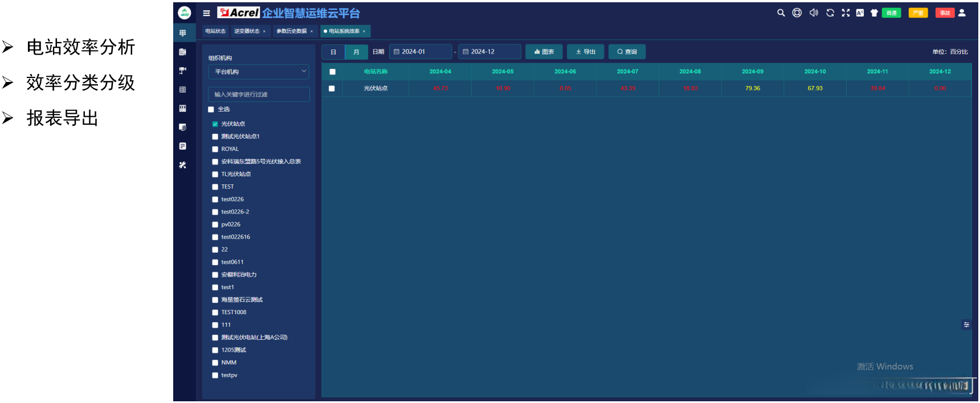
Task: Check the NMM checkbox
Action: [x=215, y=363]
